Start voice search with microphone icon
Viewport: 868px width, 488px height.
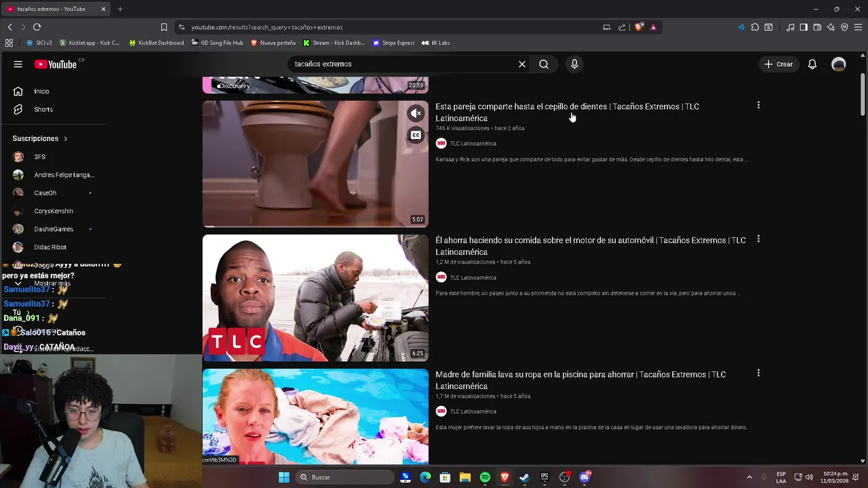574,64
